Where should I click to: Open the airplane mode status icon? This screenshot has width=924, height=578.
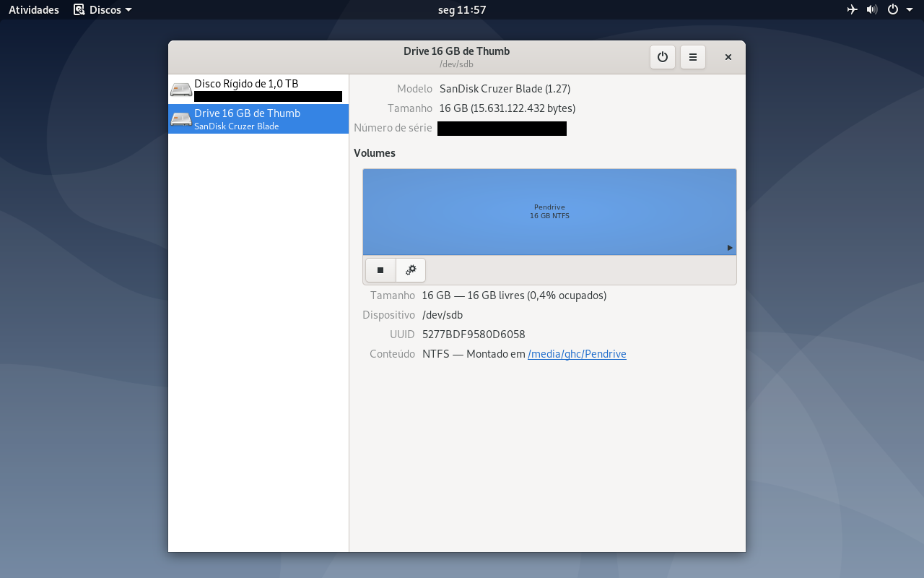tap(853, 9)
